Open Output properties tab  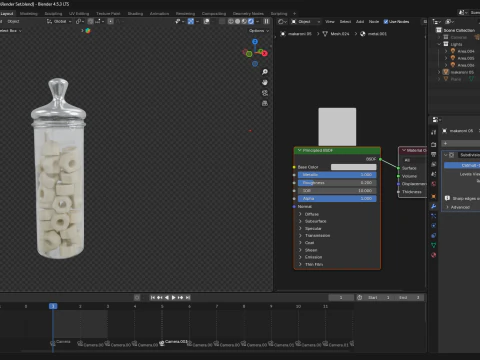click(x=433, y=154)
